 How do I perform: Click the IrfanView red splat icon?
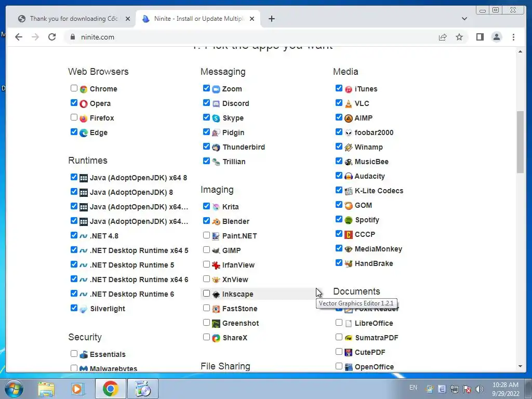click(216, 265)
